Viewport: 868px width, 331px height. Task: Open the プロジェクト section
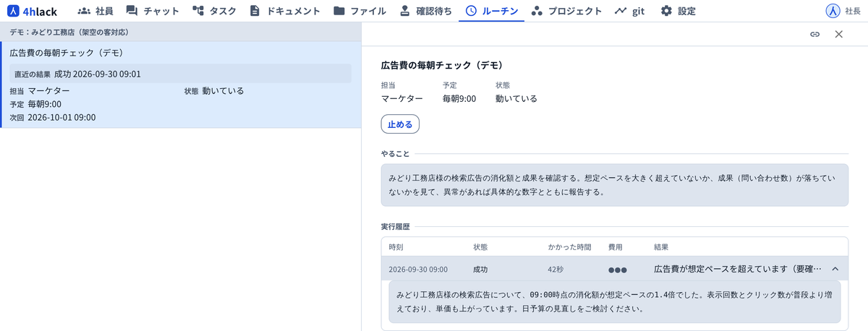[x=566, y=11]
